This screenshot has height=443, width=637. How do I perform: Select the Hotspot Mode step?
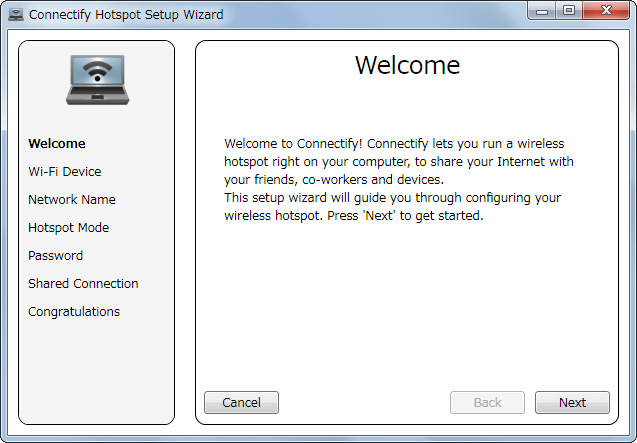[x=69, y=228]
